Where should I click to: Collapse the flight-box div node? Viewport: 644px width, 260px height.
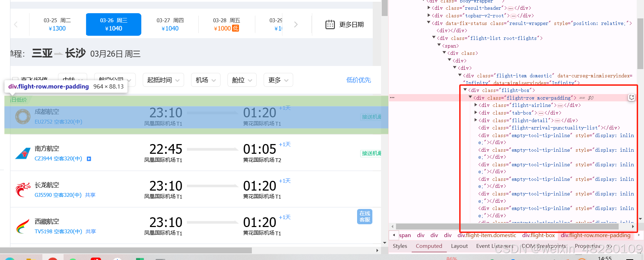(465, 90)
